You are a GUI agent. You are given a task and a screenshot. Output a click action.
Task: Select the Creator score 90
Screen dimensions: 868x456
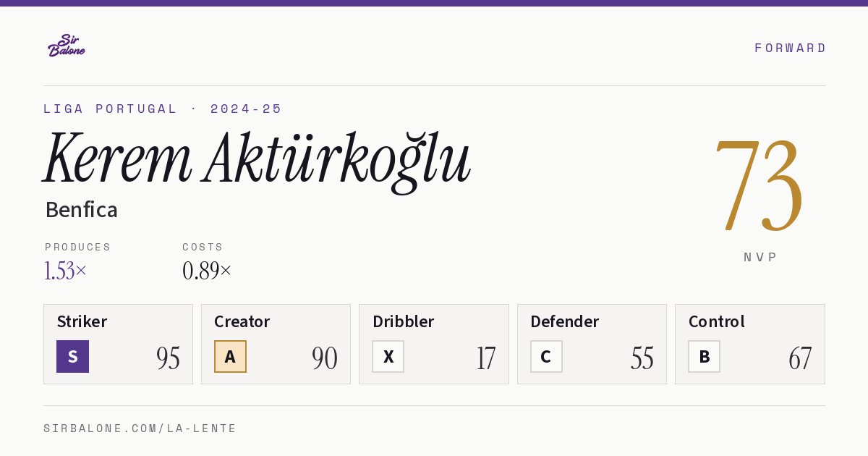(325, 358)
